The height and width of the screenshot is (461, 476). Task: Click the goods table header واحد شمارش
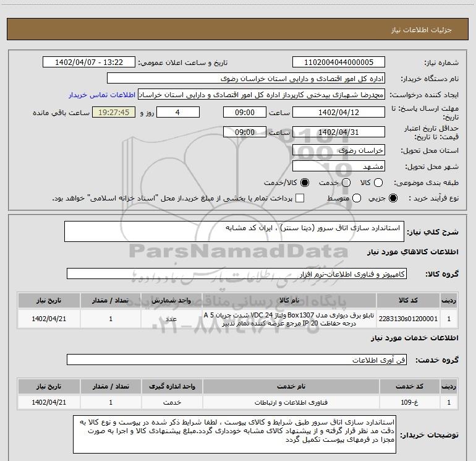tap(171, 300)
